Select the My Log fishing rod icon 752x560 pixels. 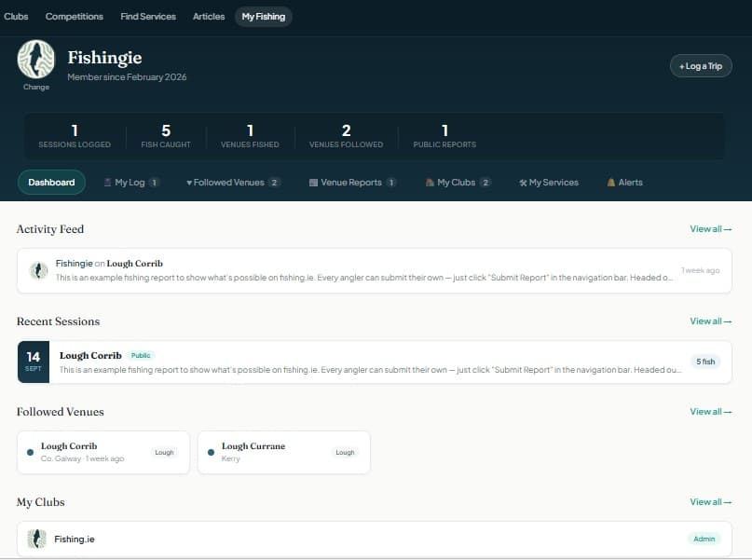pyautogui.click(x=107, y=183)
